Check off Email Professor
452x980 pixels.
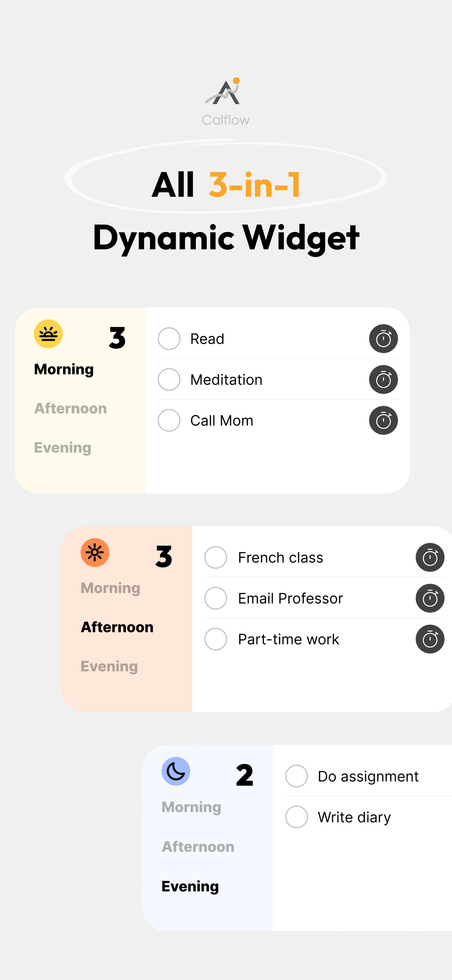216,598
